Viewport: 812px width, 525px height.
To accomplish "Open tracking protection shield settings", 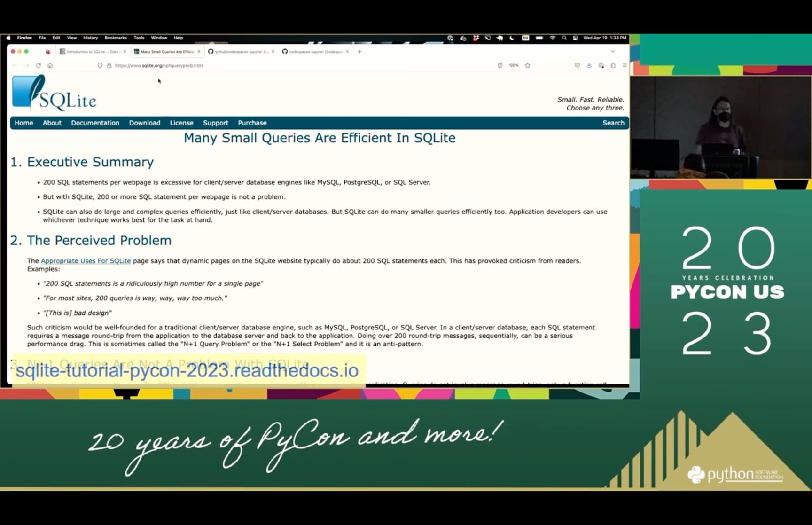I will pyautogui.click(x=100, y=65).
